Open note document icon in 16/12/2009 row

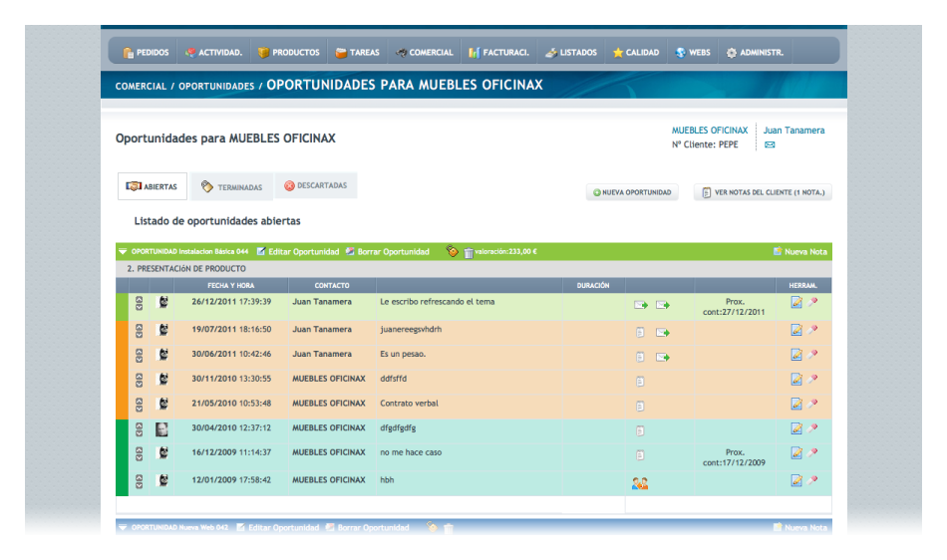point(640,455)
